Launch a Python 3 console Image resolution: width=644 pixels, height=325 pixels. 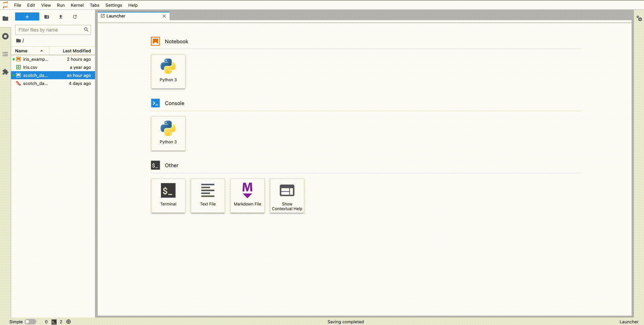[x=168, y=134]
